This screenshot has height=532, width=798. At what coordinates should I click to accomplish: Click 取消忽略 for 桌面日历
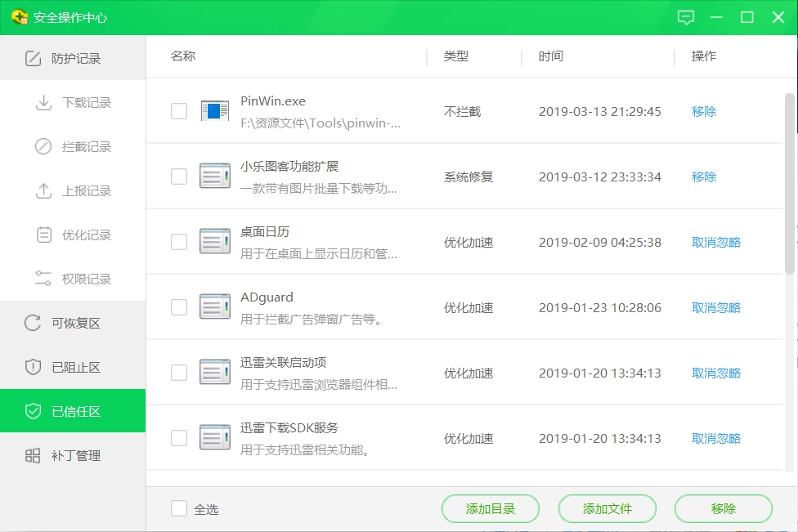click(x=716, y=242)
